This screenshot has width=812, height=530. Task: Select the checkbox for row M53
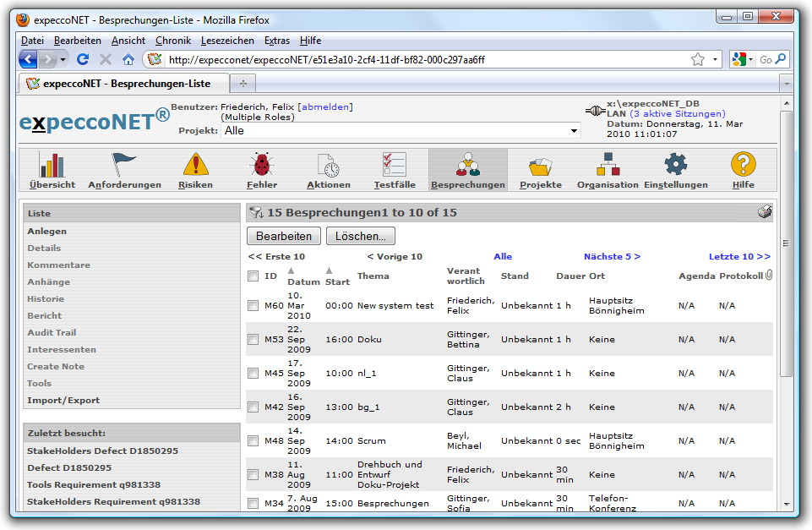[253, 340]
